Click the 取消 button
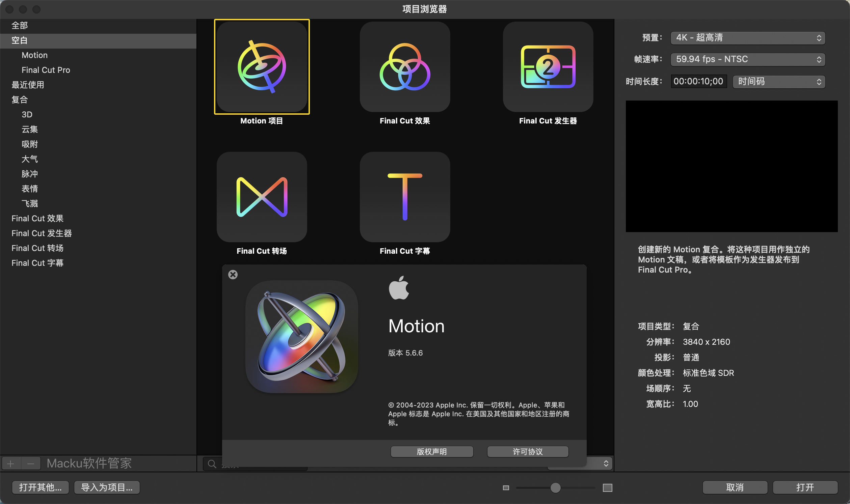 735,488
